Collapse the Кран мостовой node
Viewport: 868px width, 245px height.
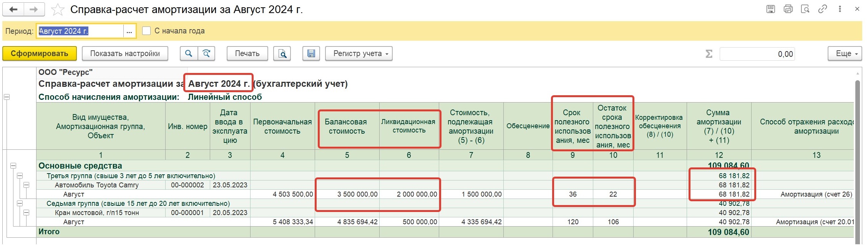pyautogui.click(x=26, y=212)
